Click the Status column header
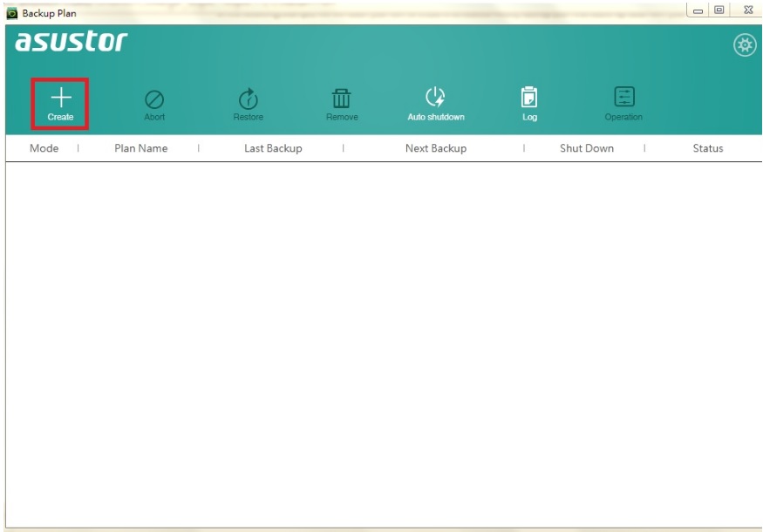The width and height of the screenshot is (763, 532). click(x=708, y=148)
